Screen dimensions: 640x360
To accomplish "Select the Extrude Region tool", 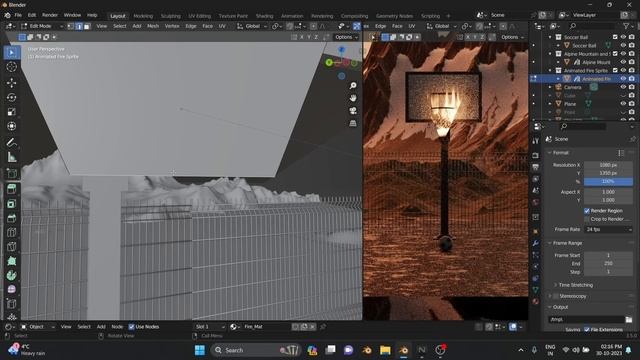I will 11,189.
